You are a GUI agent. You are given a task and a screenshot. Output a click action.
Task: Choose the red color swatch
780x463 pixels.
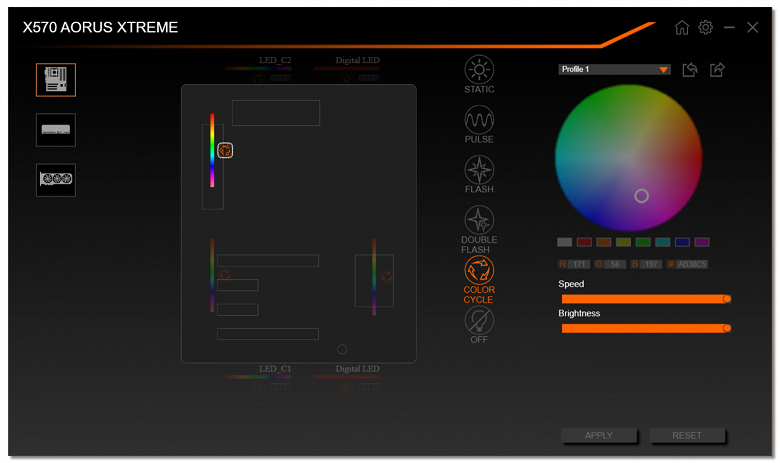click(x=584, y=242)
